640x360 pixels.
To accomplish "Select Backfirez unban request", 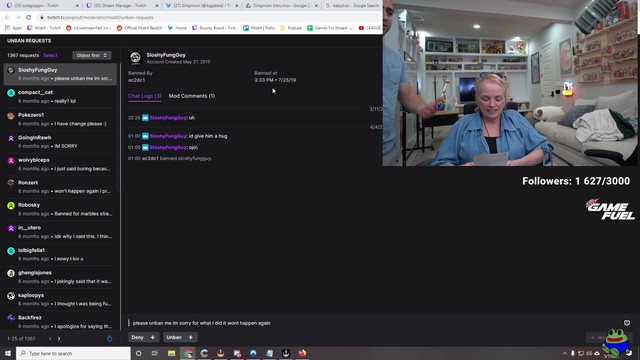I will tap(60, 322).
